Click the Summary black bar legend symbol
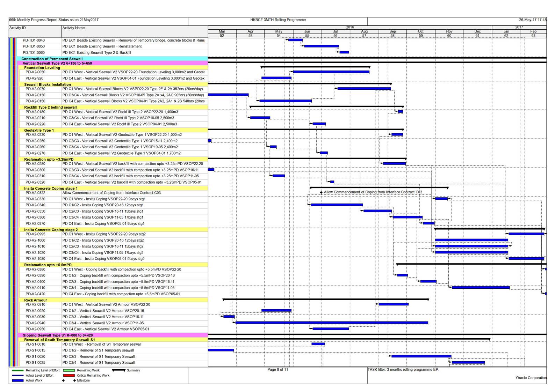Screen dimensions: 555x392 119,370
